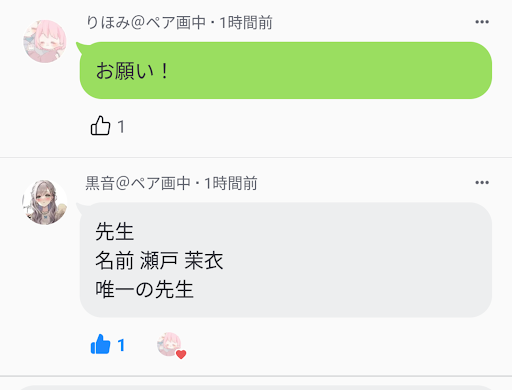Show likers via blue count 1
The image size is (512, 390).
point(121,345)
